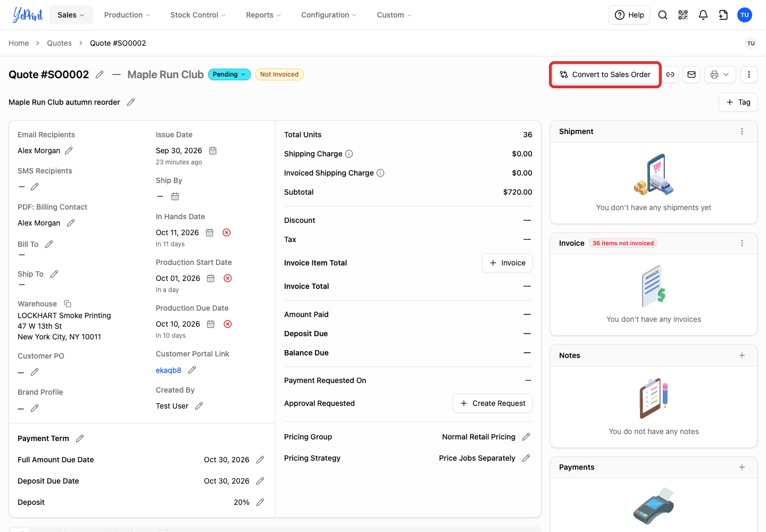Edit Email Recipients Alex Morgan pencil

point(69,151)
